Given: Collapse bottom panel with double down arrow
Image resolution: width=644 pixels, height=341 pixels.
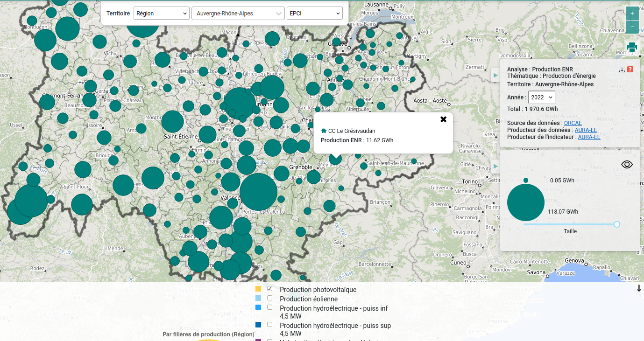Looking at the screenshot, I should pyautogui.click(x=639, y=289).
